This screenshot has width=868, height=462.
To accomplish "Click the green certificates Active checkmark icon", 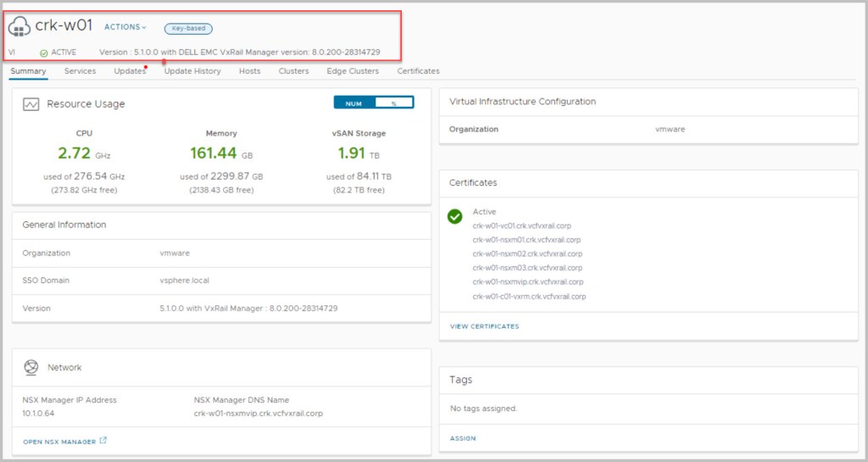I will point(455,216).
